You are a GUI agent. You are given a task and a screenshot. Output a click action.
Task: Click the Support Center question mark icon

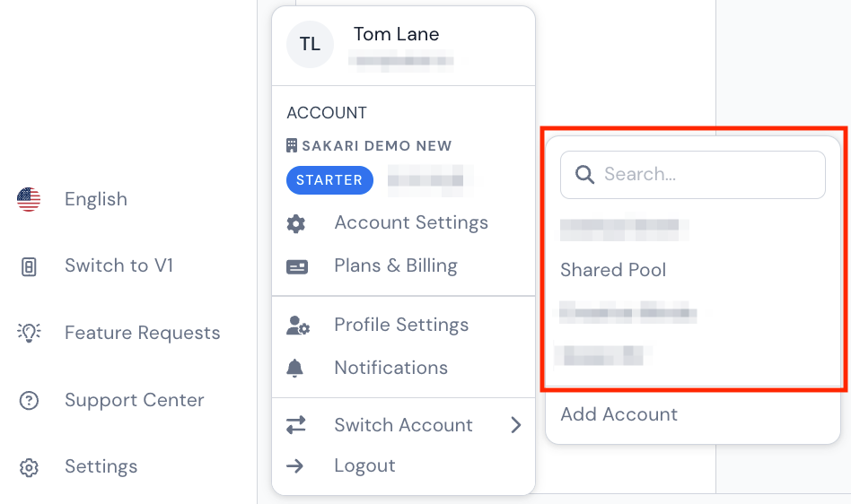pyautogui.click(x=29, y=401)
